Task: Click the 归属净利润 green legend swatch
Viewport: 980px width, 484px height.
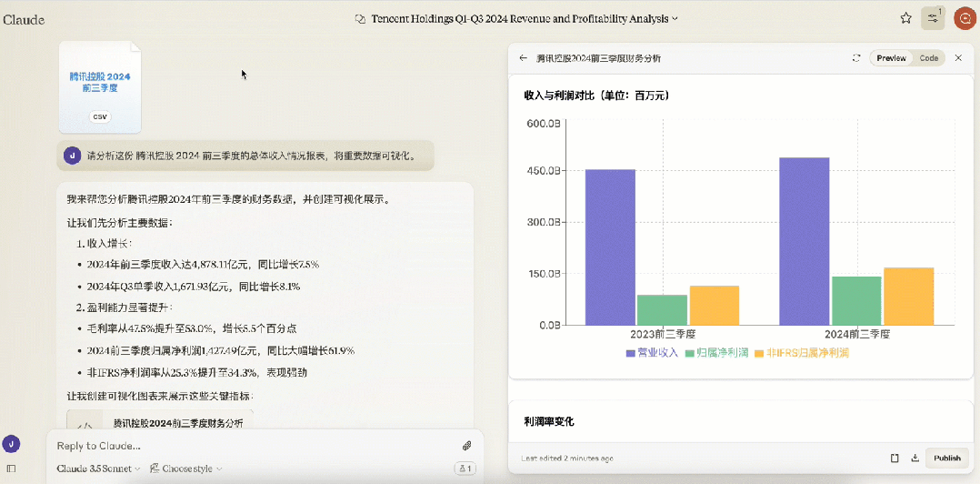Action: 690,353
